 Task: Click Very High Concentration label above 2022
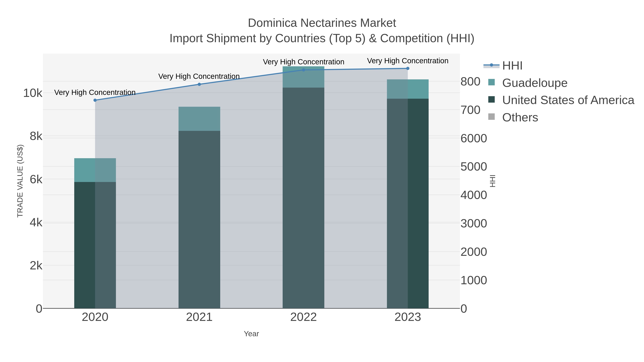click(304, 62)
